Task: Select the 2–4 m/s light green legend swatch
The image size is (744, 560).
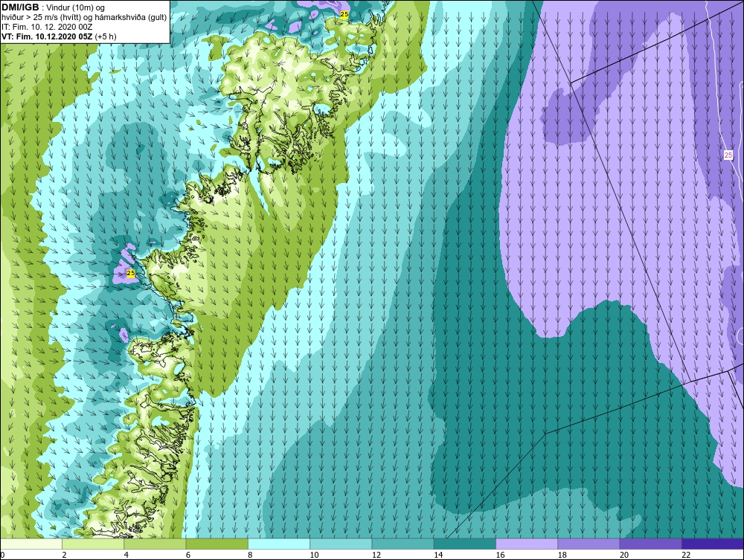Action: pyautogui.click(x=93, y=544)
